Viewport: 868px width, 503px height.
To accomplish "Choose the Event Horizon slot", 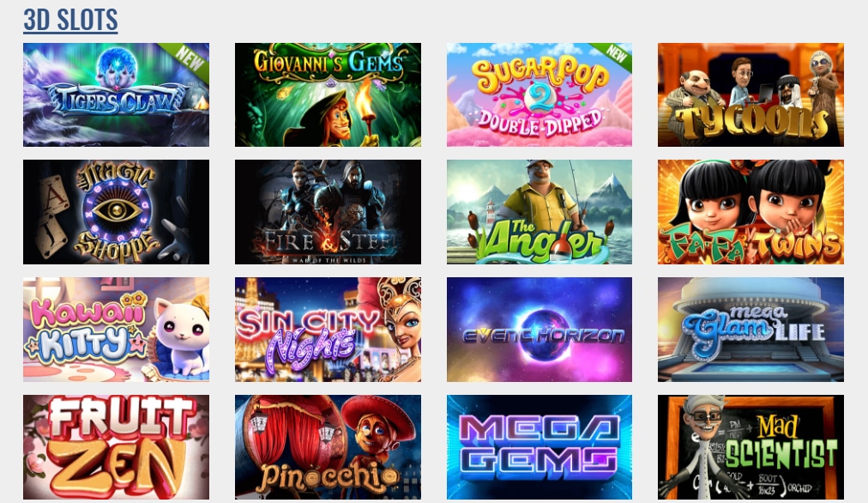I will tap(539, 330).
